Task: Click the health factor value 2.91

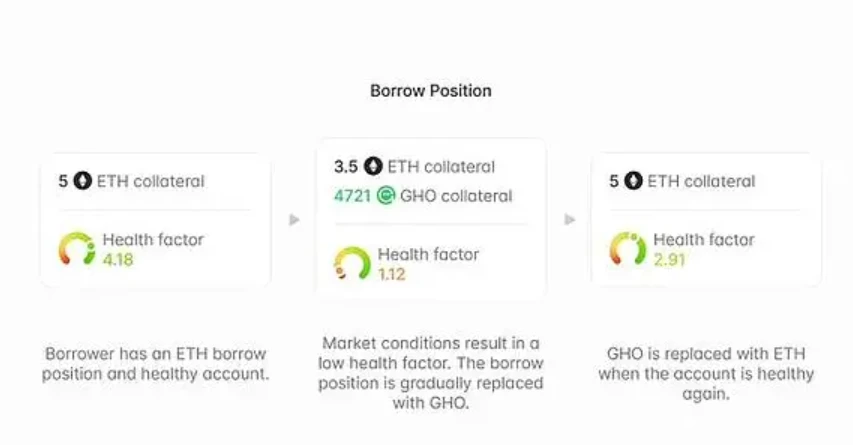Action: tap(670, 260)
